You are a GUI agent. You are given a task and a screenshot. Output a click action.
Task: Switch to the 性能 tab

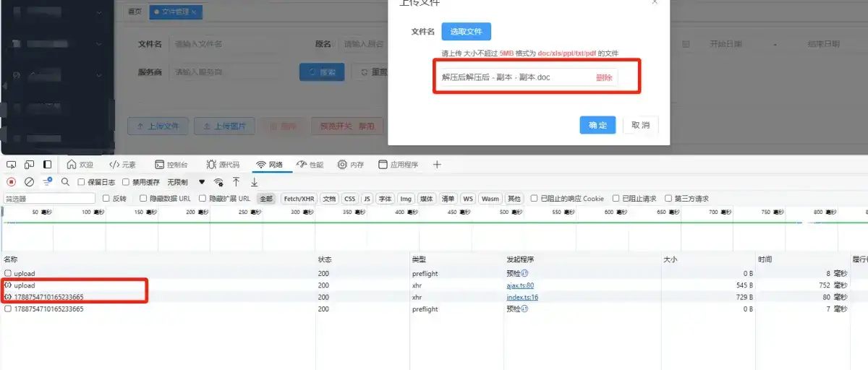(310, 165)
